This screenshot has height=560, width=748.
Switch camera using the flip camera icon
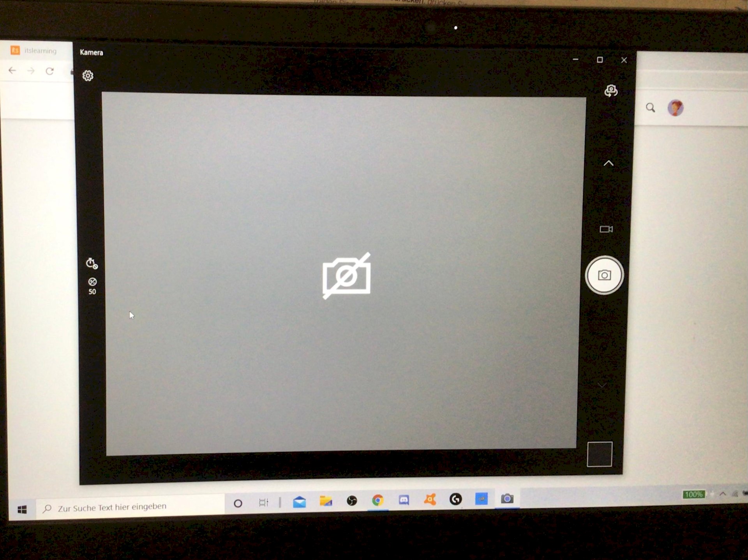[611, 91]
